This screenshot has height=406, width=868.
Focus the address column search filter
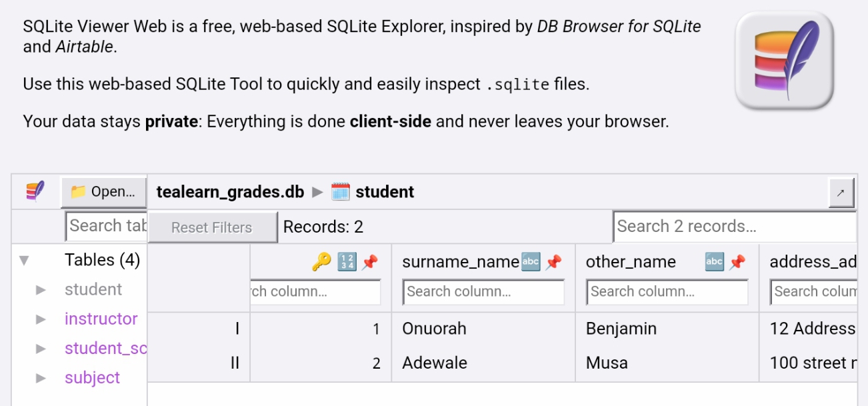(x=814, y=291)
